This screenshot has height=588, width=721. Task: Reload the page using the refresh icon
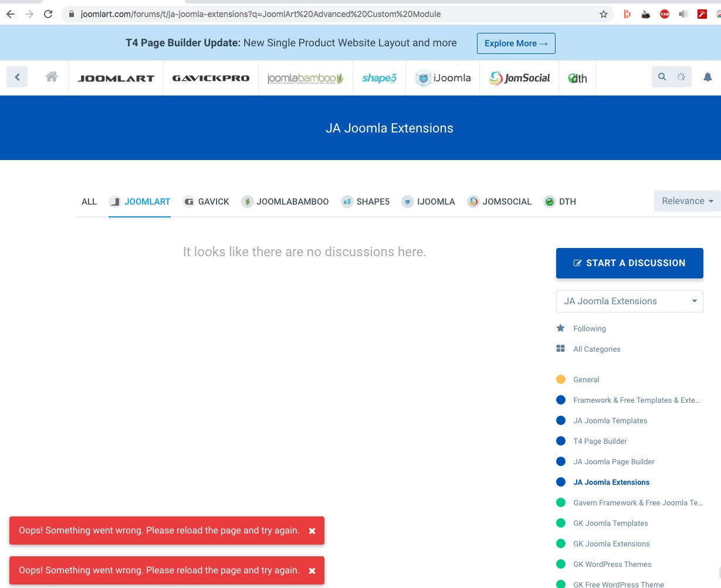48,14
